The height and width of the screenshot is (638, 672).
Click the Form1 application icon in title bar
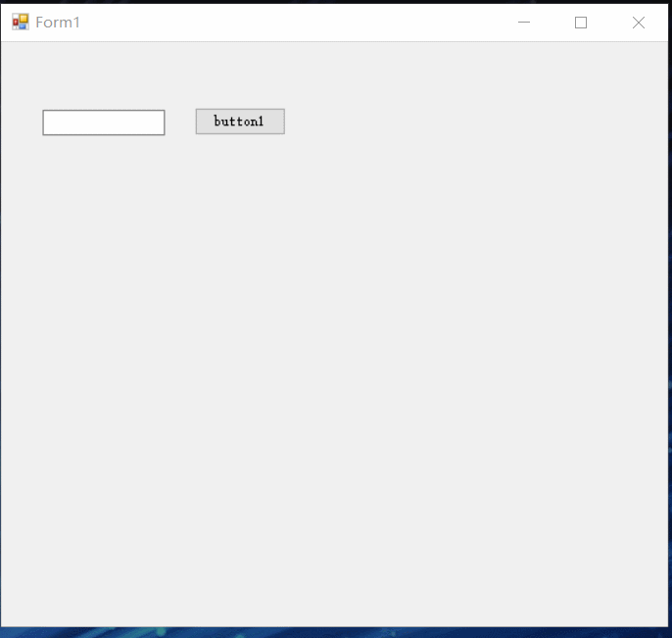click(21, 22)
